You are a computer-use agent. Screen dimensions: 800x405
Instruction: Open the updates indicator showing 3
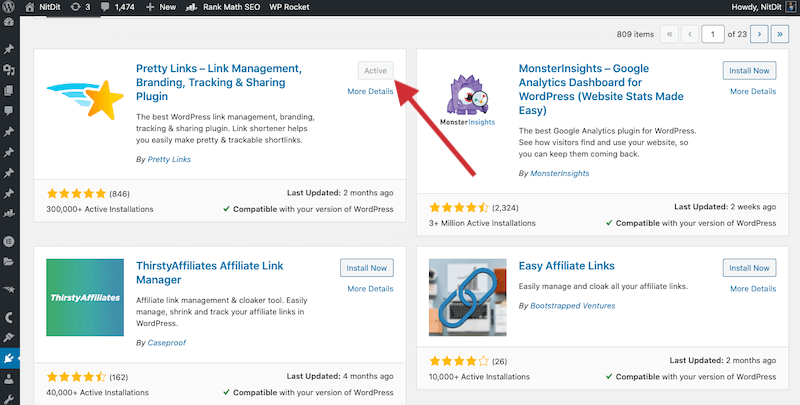80,7
